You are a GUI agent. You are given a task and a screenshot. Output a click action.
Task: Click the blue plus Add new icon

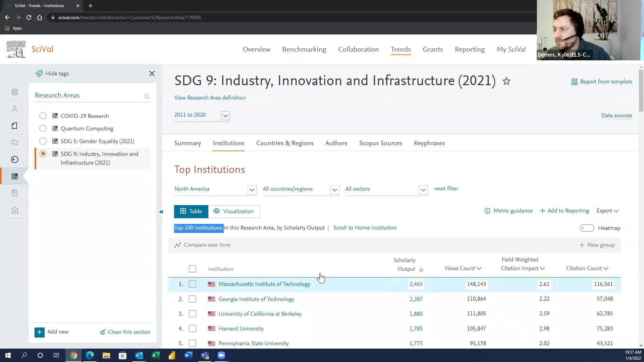tap(40, 332)
